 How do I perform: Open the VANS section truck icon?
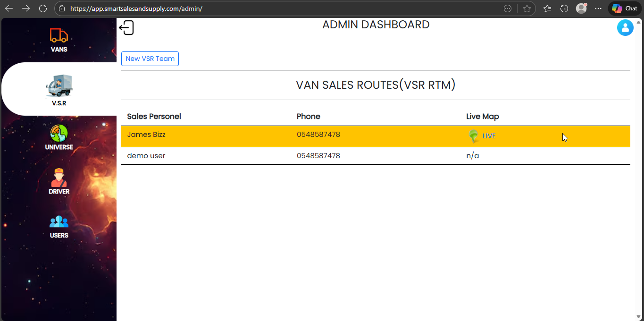point(59,35)
